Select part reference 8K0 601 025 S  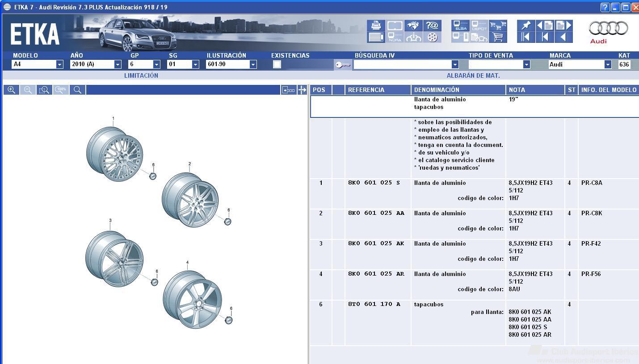[x=374, y=183]
